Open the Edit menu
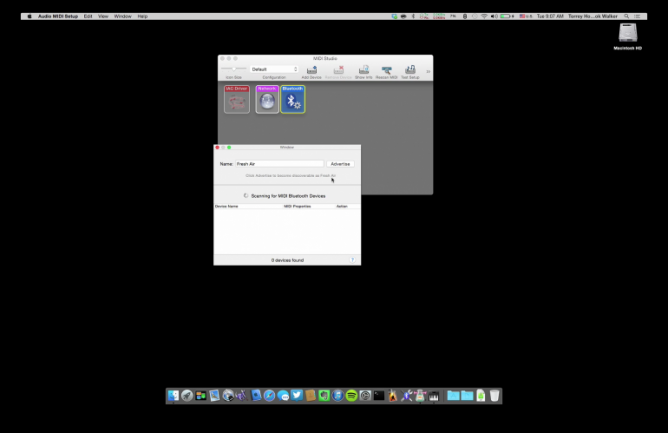668x433 pixels. (x=88, y=16)
